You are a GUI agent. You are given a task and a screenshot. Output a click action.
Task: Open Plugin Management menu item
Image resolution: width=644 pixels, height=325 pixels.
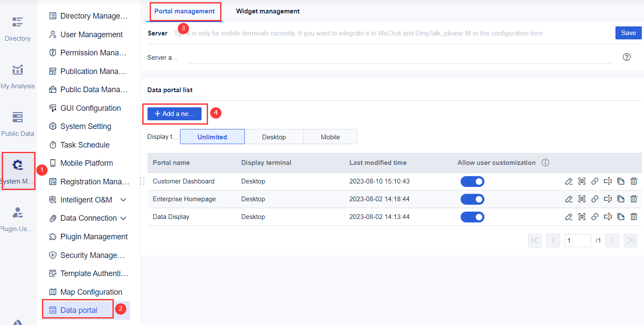[88, 237]
